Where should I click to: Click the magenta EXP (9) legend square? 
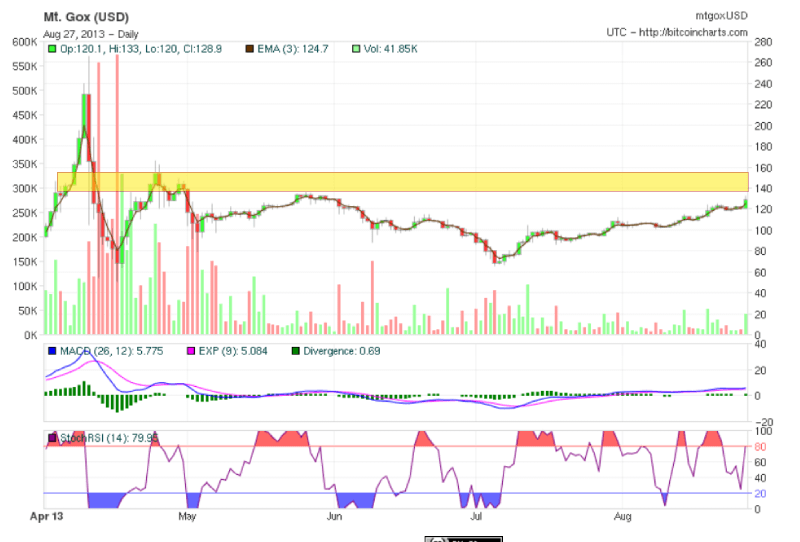pos(191,351)
